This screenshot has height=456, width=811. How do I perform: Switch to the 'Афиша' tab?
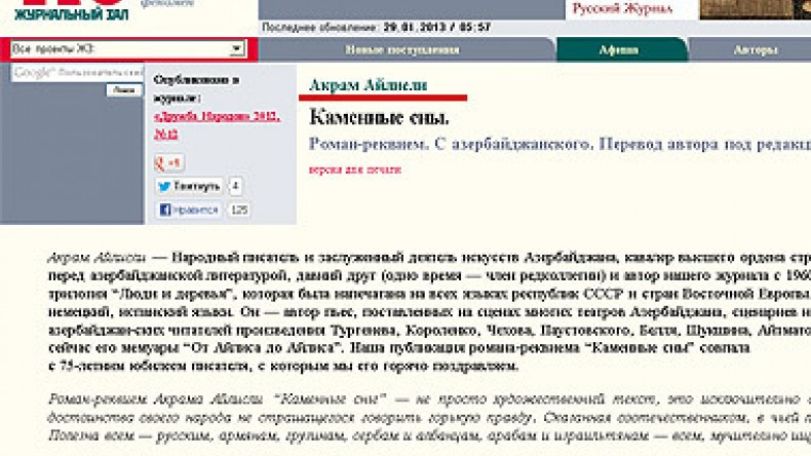pyautogui.click(x=619, y=50)
